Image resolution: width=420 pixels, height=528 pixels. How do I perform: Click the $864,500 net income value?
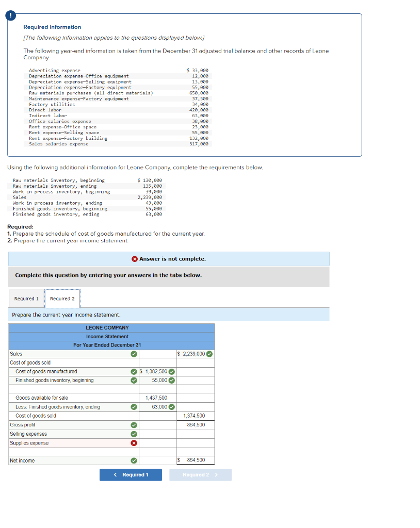[196, 460]
